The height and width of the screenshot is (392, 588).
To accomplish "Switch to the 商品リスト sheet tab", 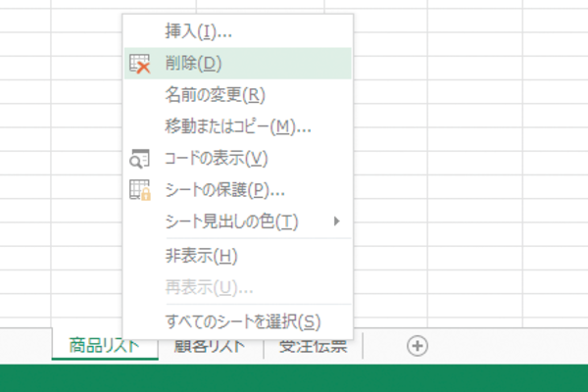I will coord(105,346).
